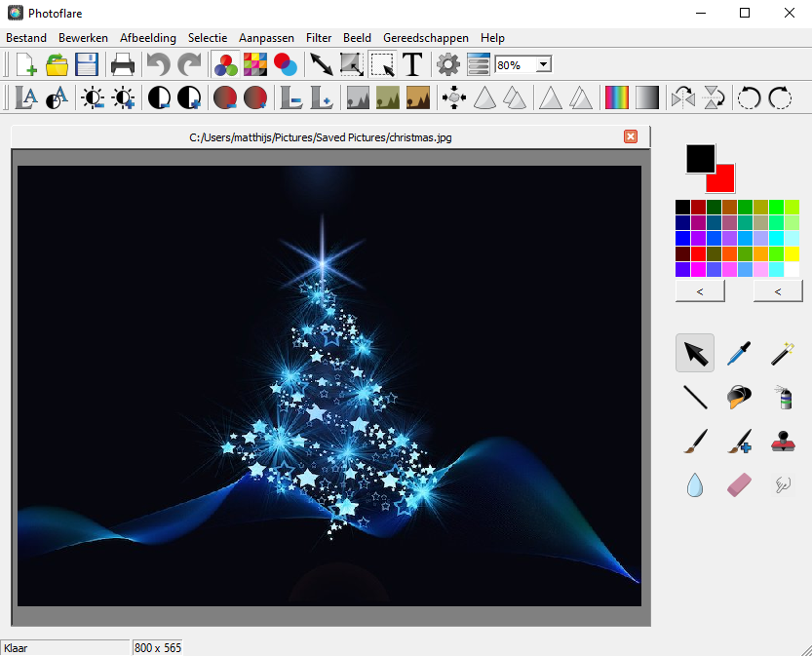This screenshot has height=656, width=812.
Task: Select the Paint Bucket fill tool
Action: pos(739,397)
